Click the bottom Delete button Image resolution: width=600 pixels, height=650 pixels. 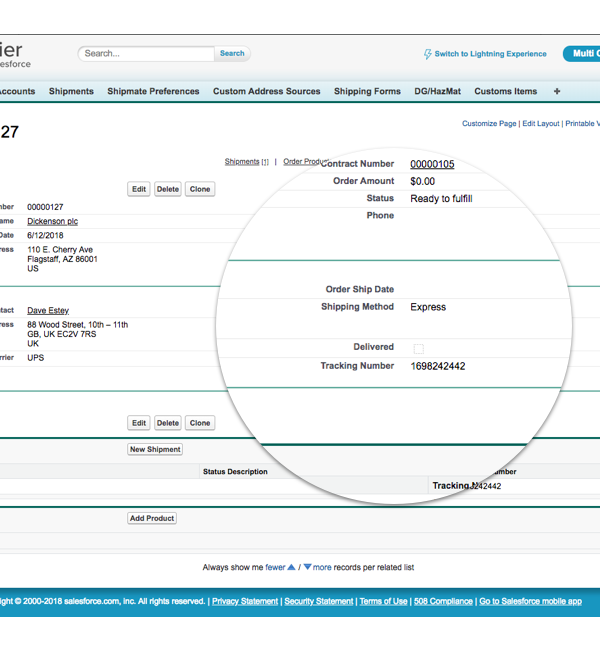168,423
